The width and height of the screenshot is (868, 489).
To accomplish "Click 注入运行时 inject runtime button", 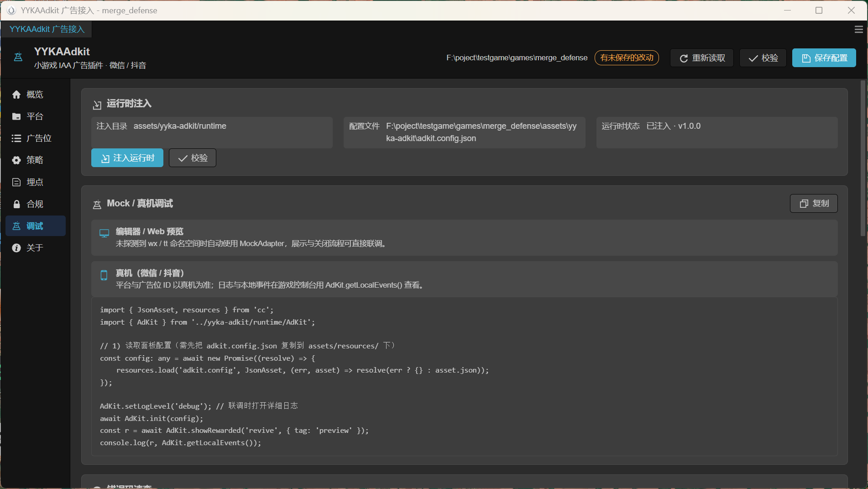I will point(127,158).
